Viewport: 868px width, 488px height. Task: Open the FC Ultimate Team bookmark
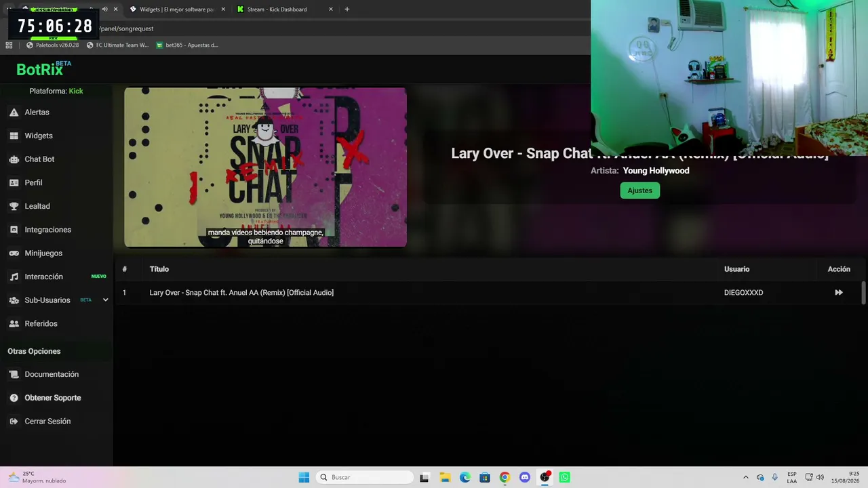(x=117, y=45)
